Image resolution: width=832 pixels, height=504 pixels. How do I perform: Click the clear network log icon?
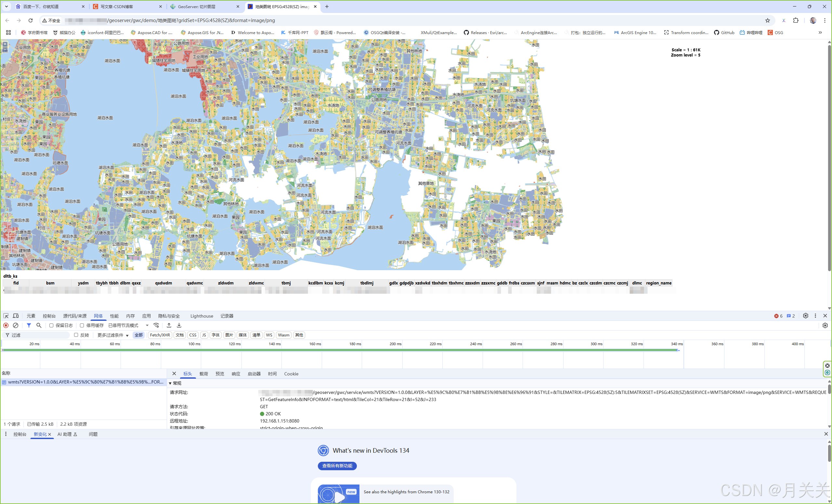point(16,325)
